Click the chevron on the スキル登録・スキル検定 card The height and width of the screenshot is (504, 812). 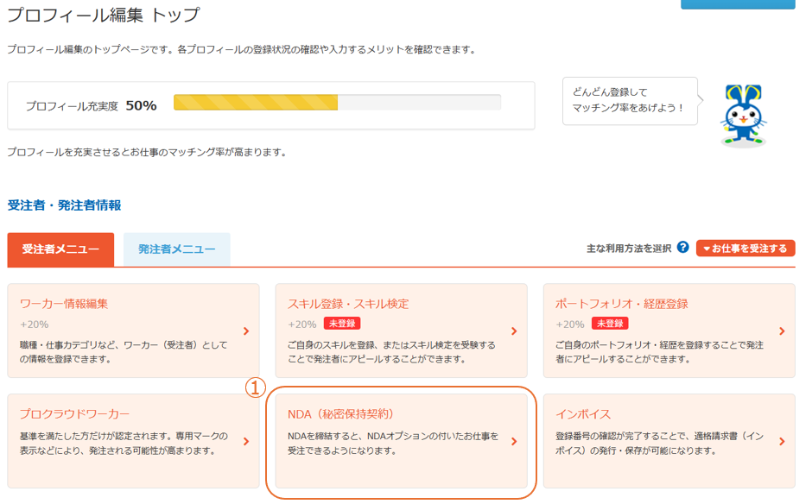[514, 331]
